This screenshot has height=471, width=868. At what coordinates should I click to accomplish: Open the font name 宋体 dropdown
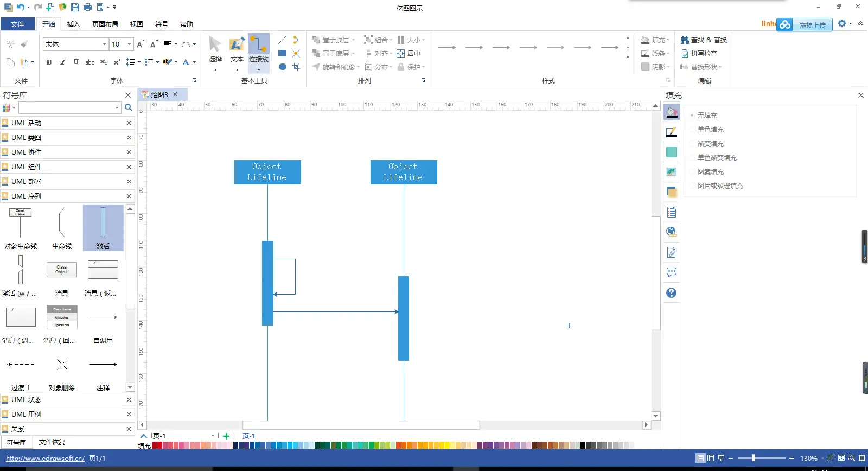(104, 44)
